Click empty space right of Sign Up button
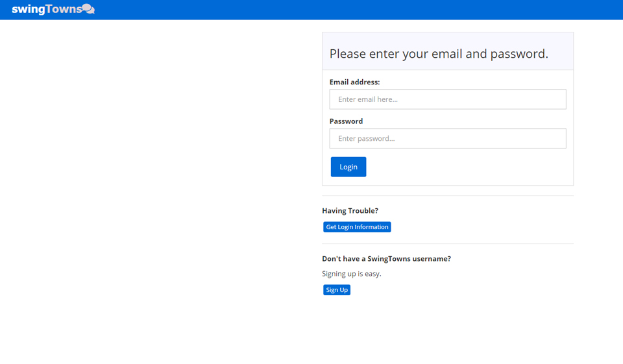 click(454, 290)
